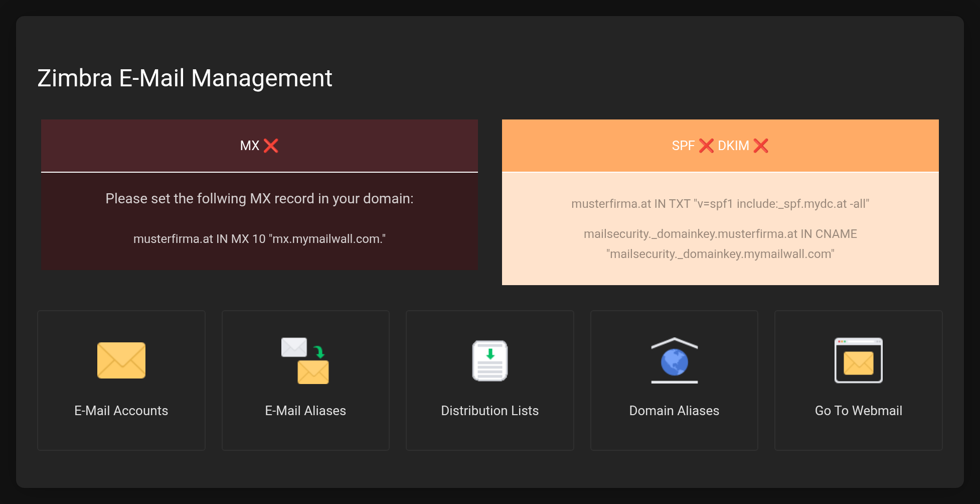Open Domain Aliases label

(x=674, y=411)
